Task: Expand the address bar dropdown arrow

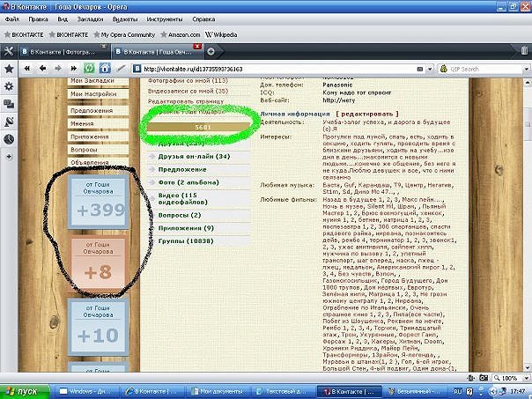Action: click(430, 69)
